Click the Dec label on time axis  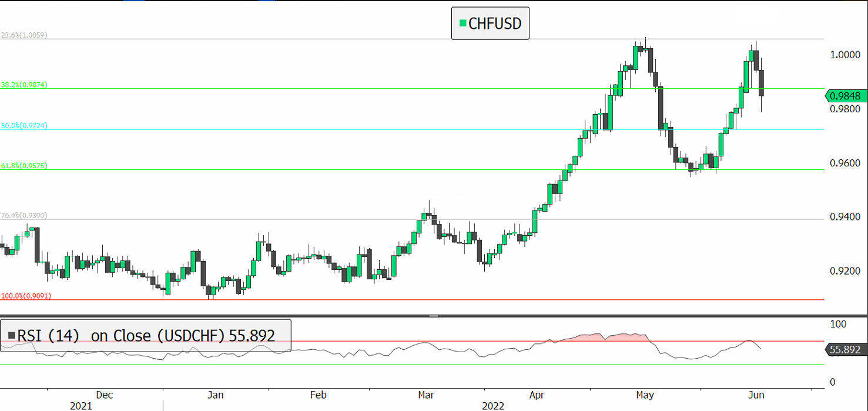103,395
